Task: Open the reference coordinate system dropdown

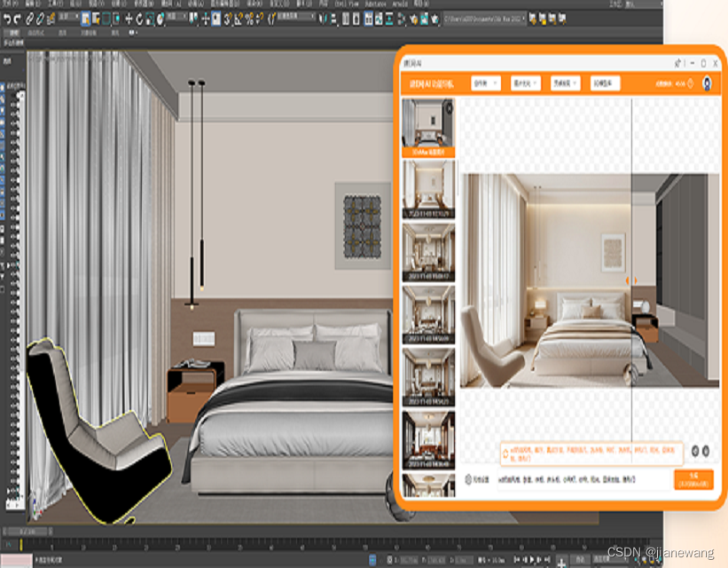Action: click(177, 16)
